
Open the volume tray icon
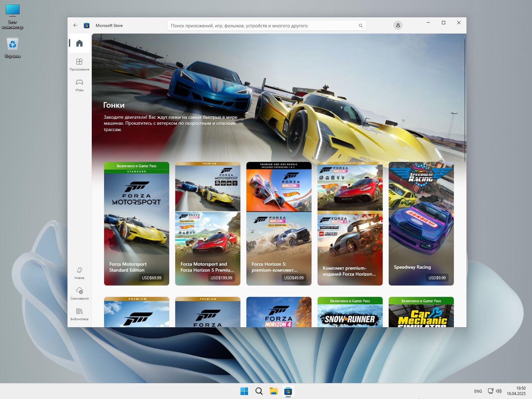[x=499, y=391]
